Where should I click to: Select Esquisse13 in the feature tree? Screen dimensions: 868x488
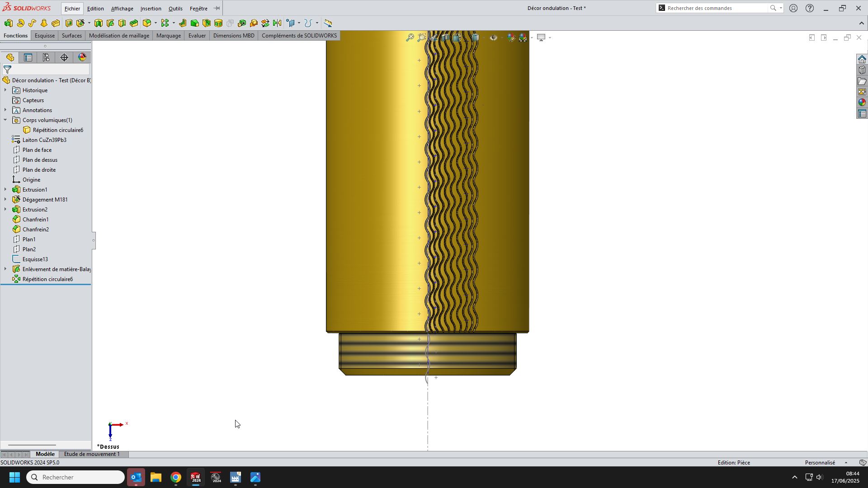tap(35, 259)
